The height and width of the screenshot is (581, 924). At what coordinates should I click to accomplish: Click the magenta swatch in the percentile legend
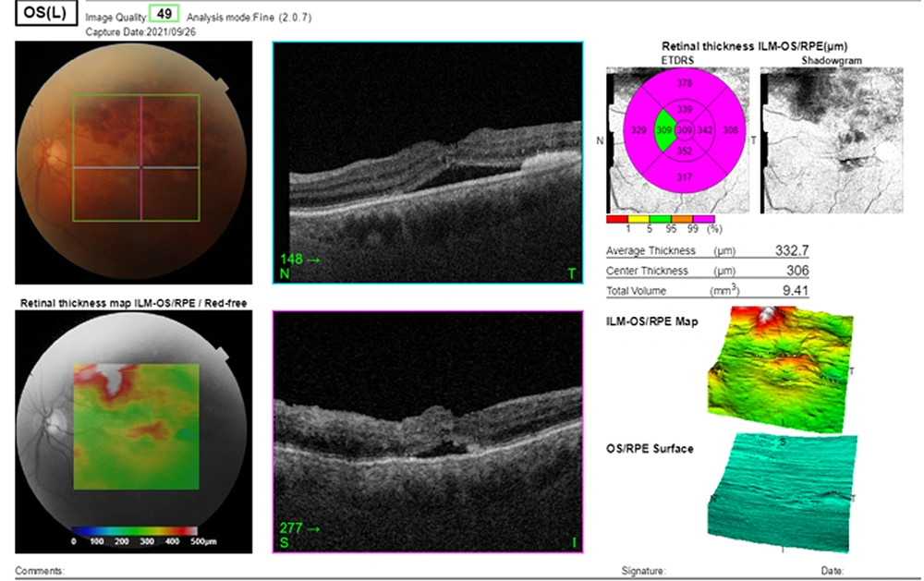click(x=703, y=219)
